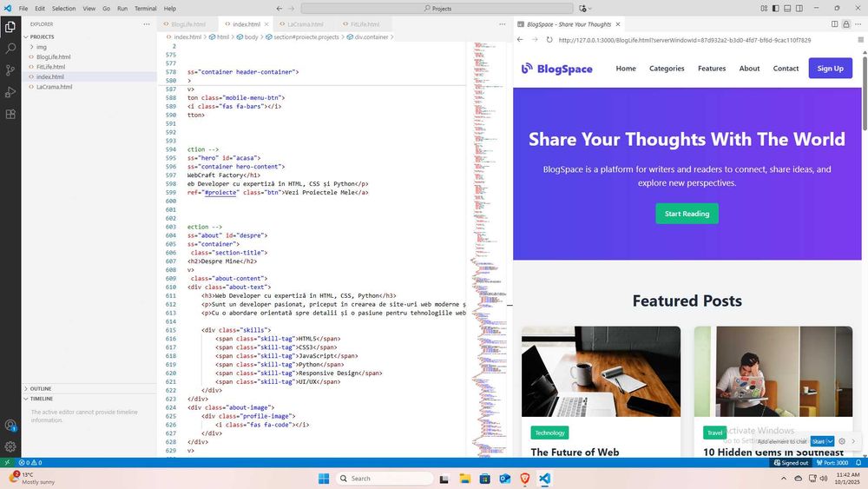Expand the img folder in Explorer
Screen dimensions: 868x489
click(x=31, y=47)
